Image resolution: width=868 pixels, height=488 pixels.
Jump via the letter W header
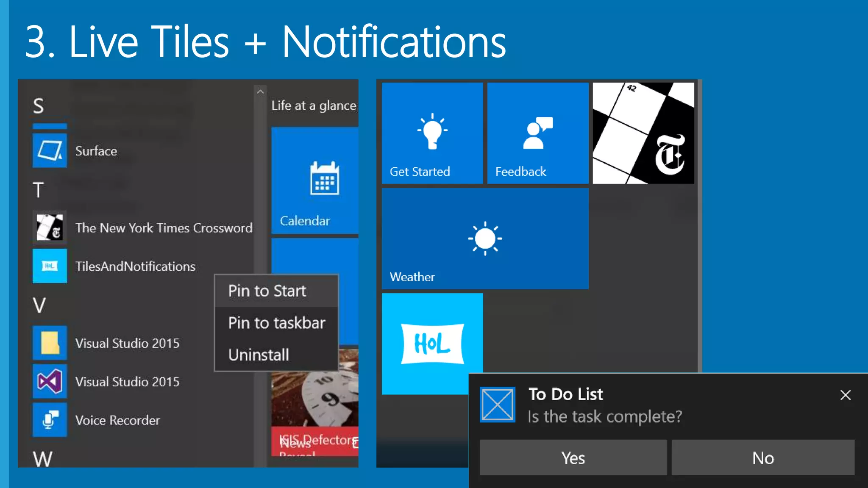(x=42, y=459)
